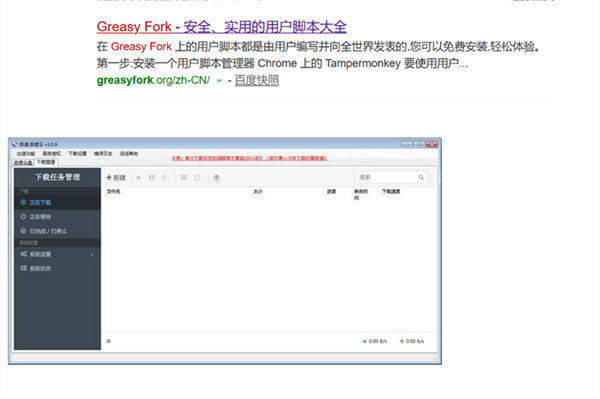Click the help question-mark icon
This screenshot has width=600, height=399.
click(x=217, y=178)
